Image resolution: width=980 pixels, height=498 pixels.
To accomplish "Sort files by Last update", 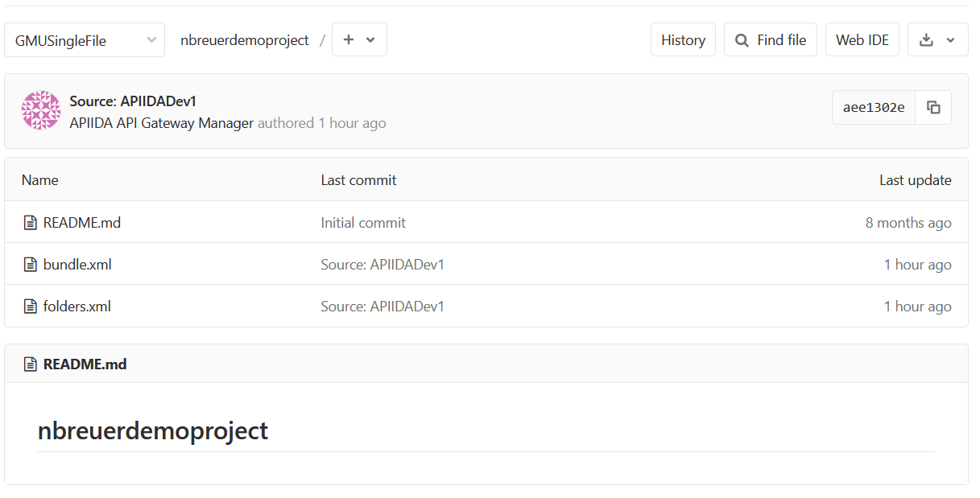I will pyautogui.click(x=915, y=179).
